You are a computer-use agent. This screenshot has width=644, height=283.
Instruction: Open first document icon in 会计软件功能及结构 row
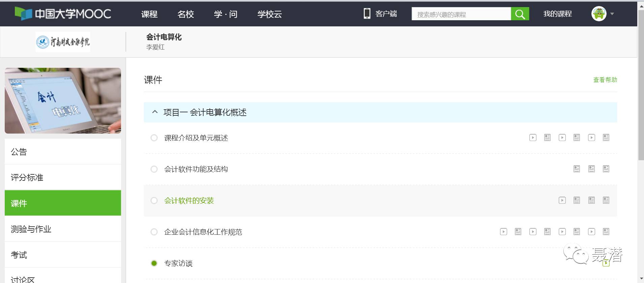[x=577, y=169]
